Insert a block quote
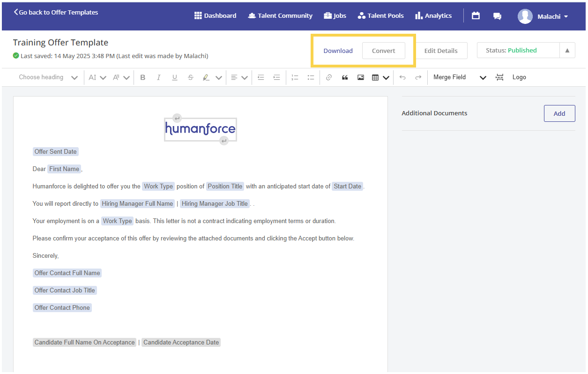The height and width of the screenshot is (374, 588). point(345,77)
